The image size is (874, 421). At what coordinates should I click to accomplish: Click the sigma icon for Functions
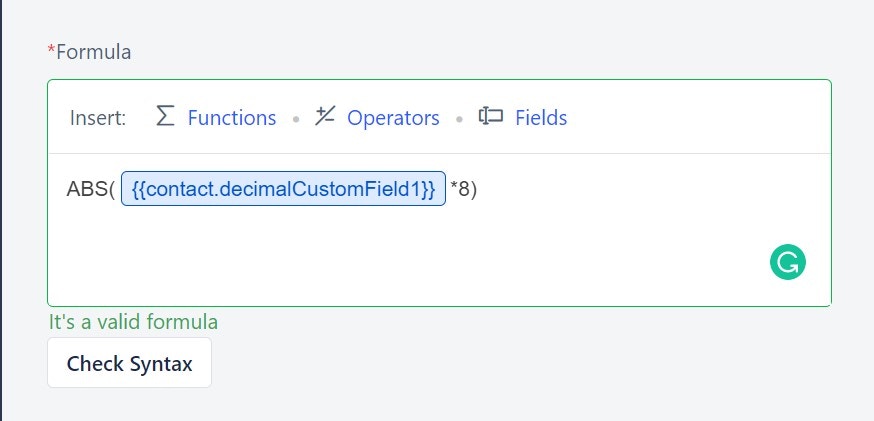click(165, 116)
